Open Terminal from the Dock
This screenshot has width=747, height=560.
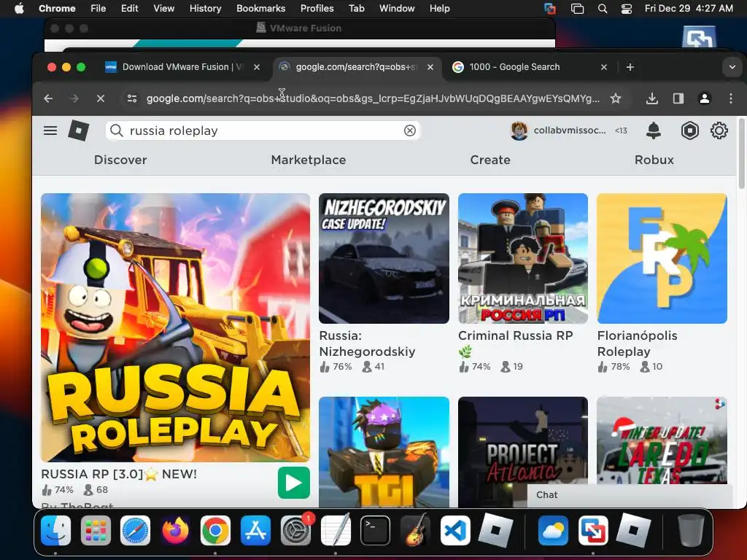[375, 531]
